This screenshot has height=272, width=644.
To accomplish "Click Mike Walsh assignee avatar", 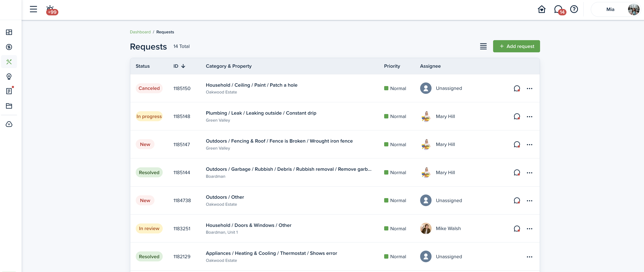I will [x=426, y=228].
